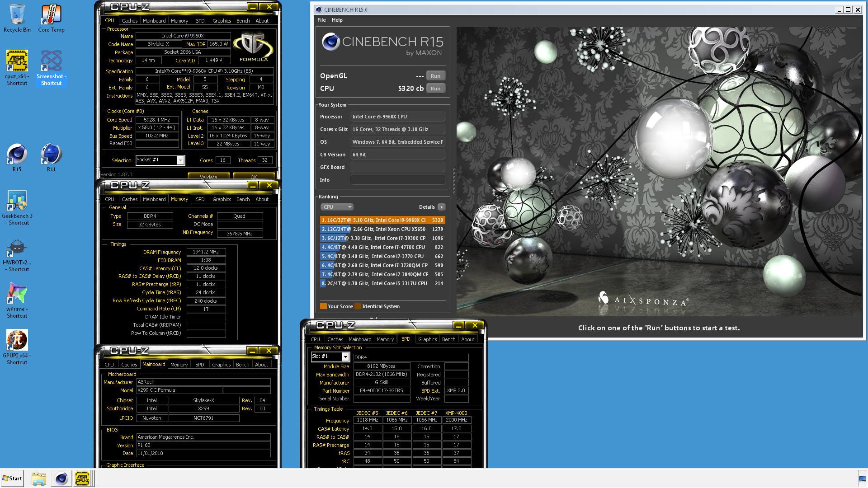Select Intel Xeon X5650 ranking row

click(382, 229)
